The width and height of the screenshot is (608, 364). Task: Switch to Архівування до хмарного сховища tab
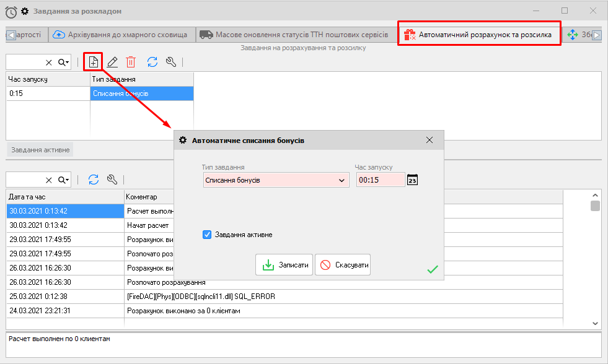point(121,35)
